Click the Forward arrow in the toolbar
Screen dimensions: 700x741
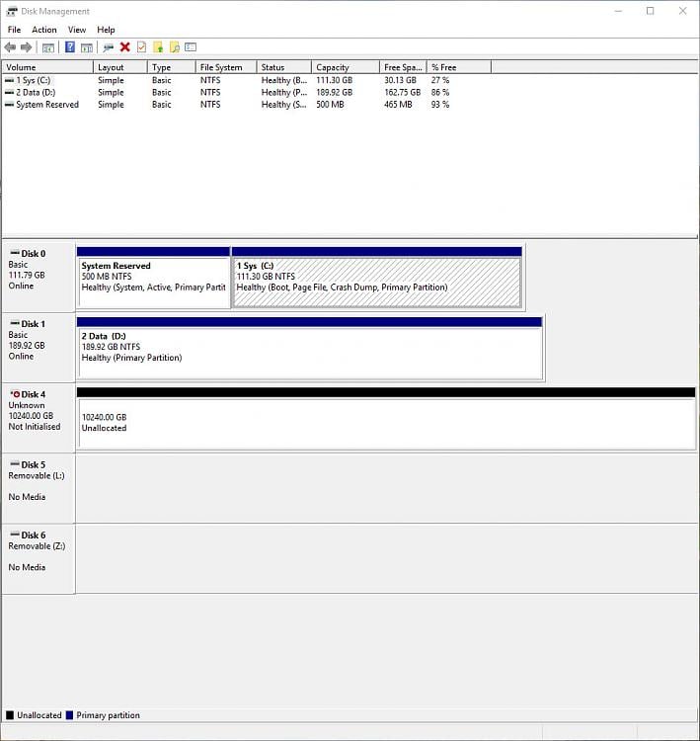click(x=27, y=47)
